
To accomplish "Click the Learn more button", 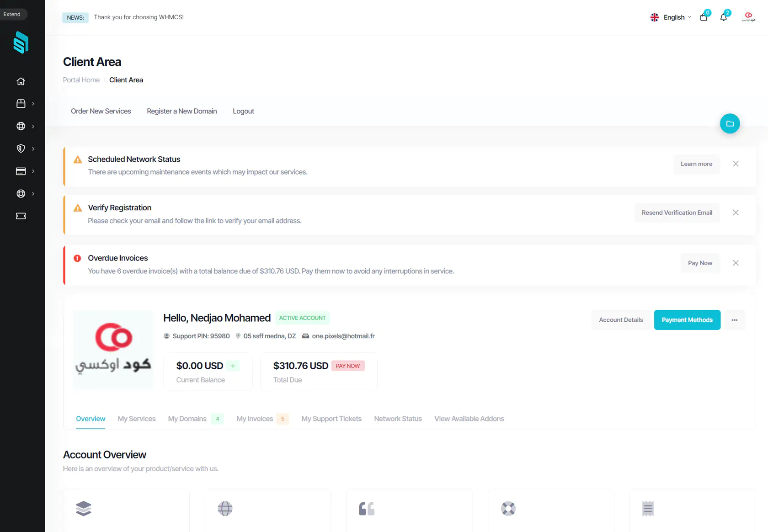I will [x=696, y=164].
